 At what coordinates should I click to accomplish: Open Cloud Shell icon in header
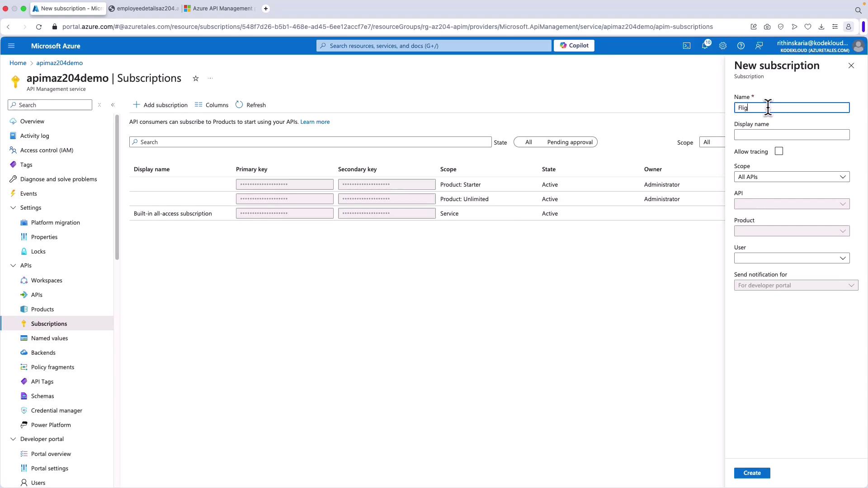pos(687,46)
